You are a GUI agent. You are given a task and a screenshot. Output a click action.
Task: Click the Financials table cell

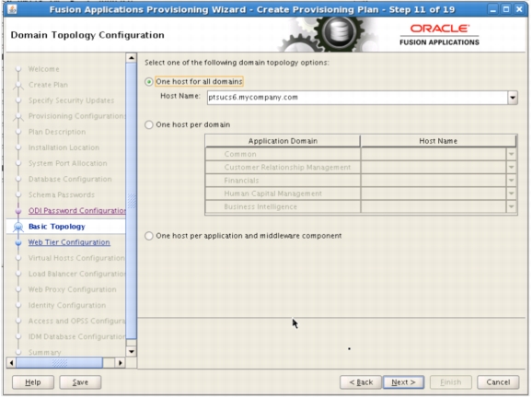pyautogui.click(x=283, y=181)
